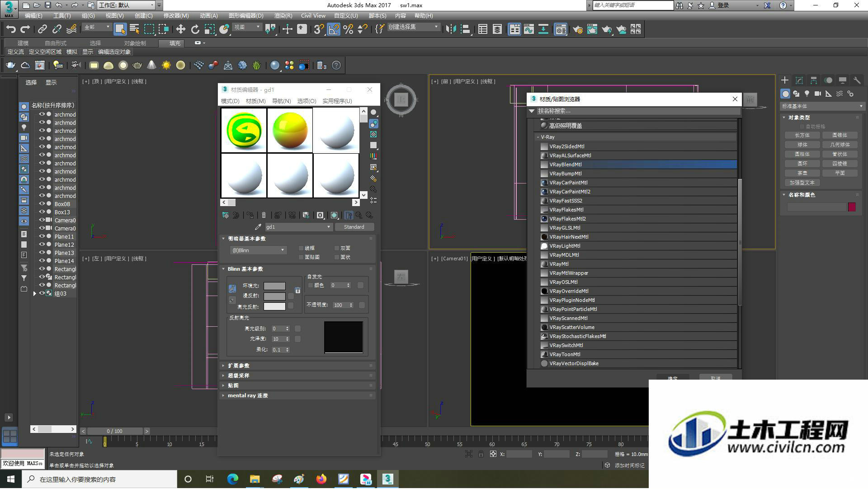868x489 pixels.
Task: Toggle ambient-diffuse lock icon
Action: (x=232, y=288)
